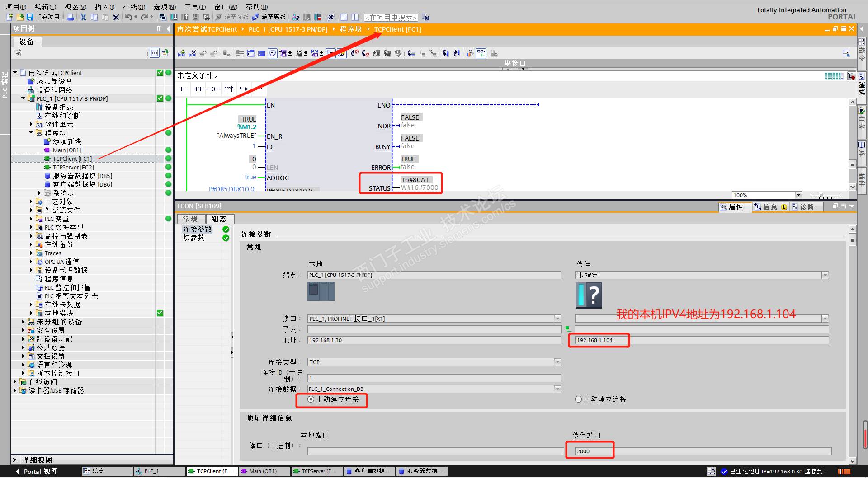Select 连接参数 in the inspector navigation
The width and height of the screenshot is (868, 478).
[x=197, y=230]
